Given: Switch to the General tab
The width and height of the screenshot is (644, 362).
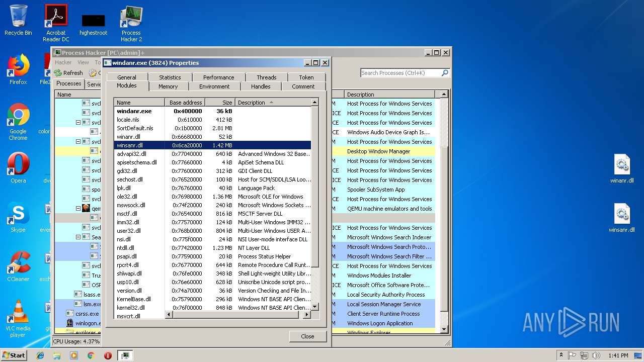Looking at the screenshot, I should (127, 77).
